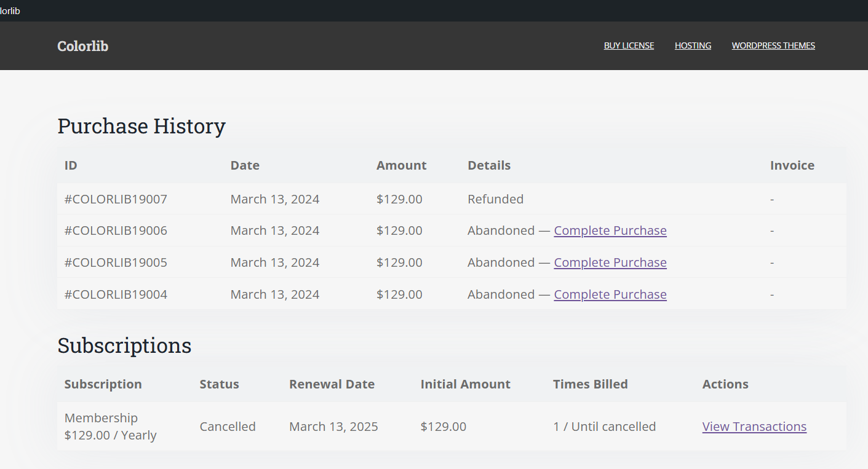This screenshot has height=469, width=868.
Task: Complete purchase for order #COLORLIB19005
Action: [610, 262]
